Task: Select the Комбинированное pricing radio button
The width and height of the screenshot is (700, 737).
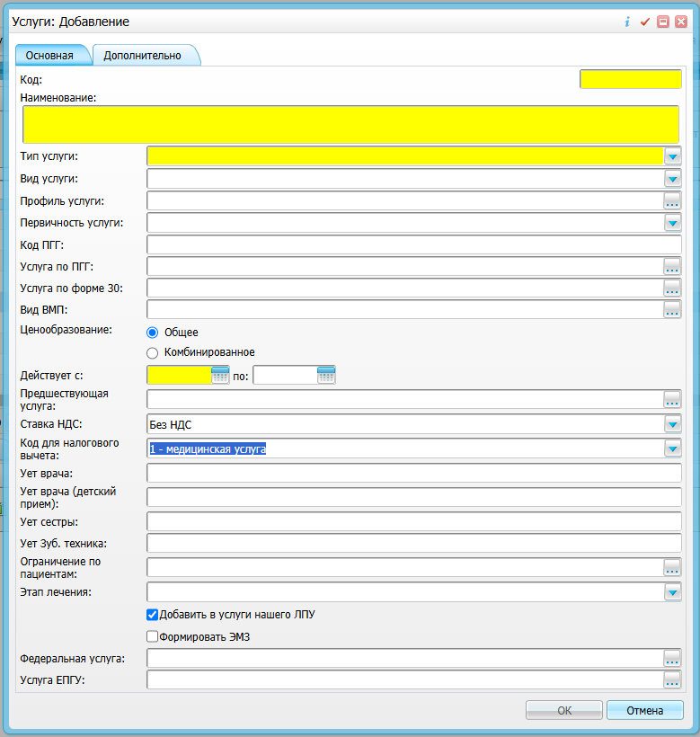Action: (x=152, y=352)
